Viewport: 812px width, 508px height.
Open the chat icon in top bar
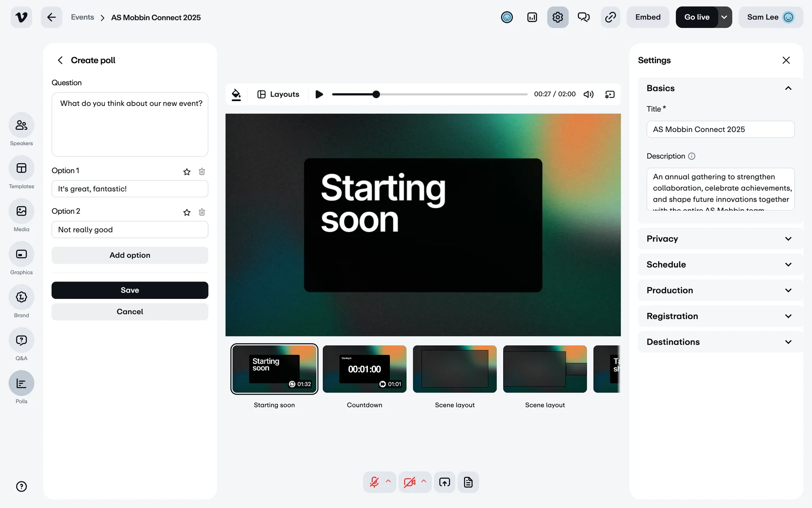point(584,17)
